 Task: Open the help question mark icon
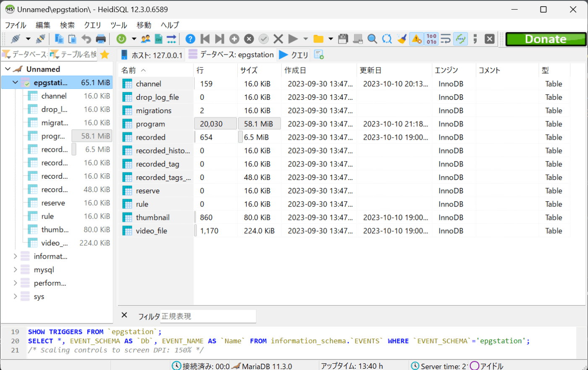click(190, 39)
